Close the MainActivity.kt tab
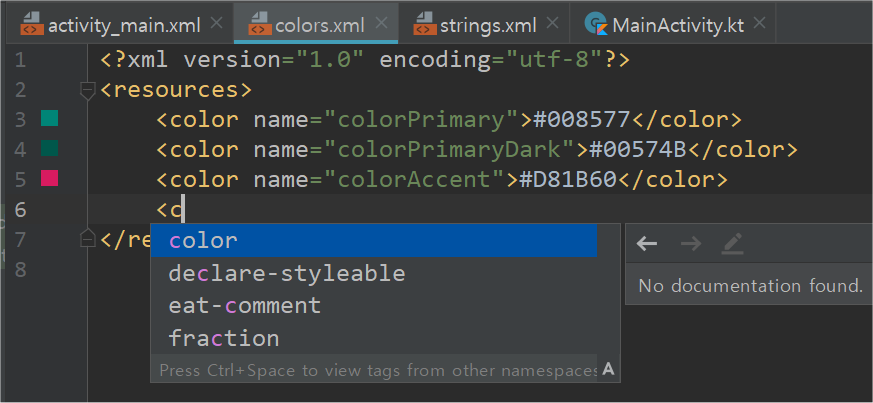Image resolution: width=873 pixels, height=403 pixels. 759,23
